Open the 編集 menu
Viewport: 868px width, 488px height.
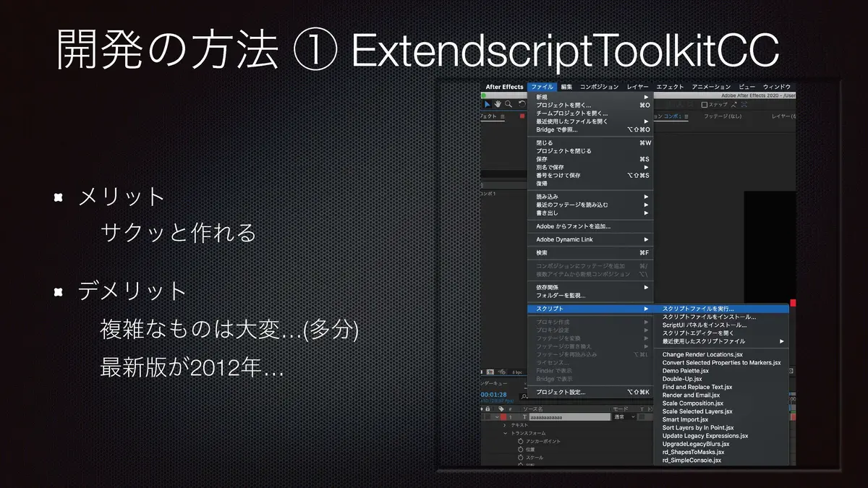click(566, 87)
